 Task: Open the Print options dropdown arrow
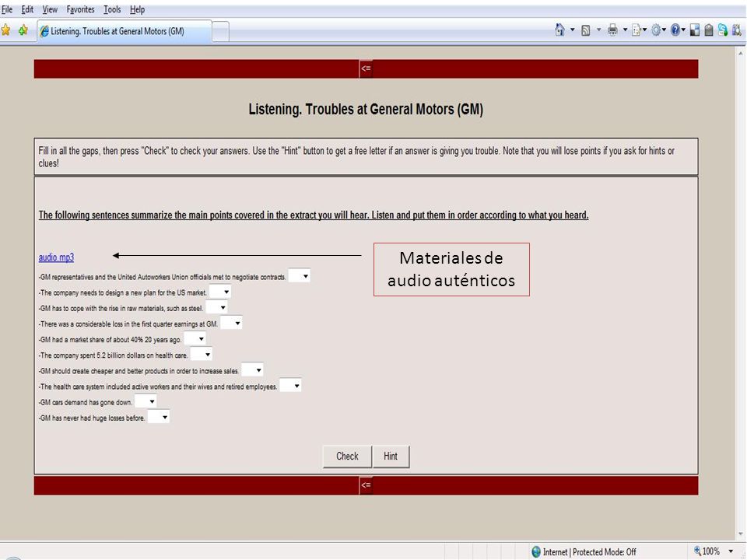click(x=625, y=30)
